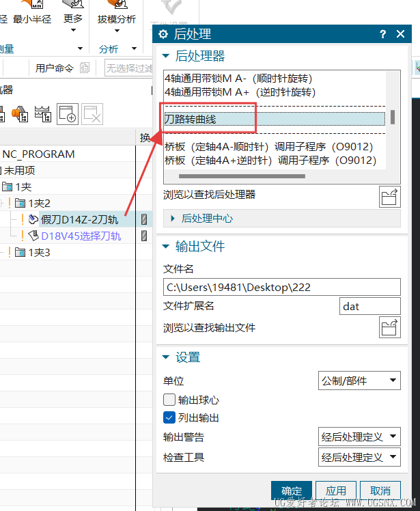Click the 文件扩展名 dat field
The image size is (420, 511).
click(x=370, y=306)
